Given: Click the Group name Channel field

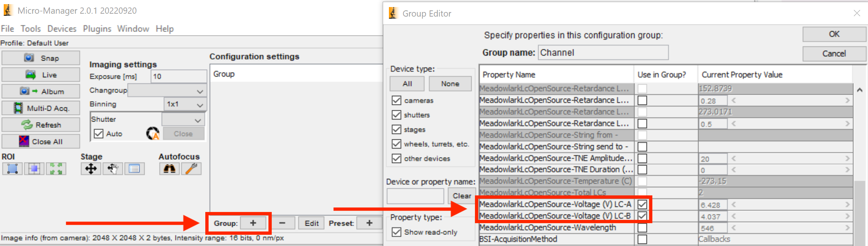Looking at the screenshot, I should coord(603,53).
